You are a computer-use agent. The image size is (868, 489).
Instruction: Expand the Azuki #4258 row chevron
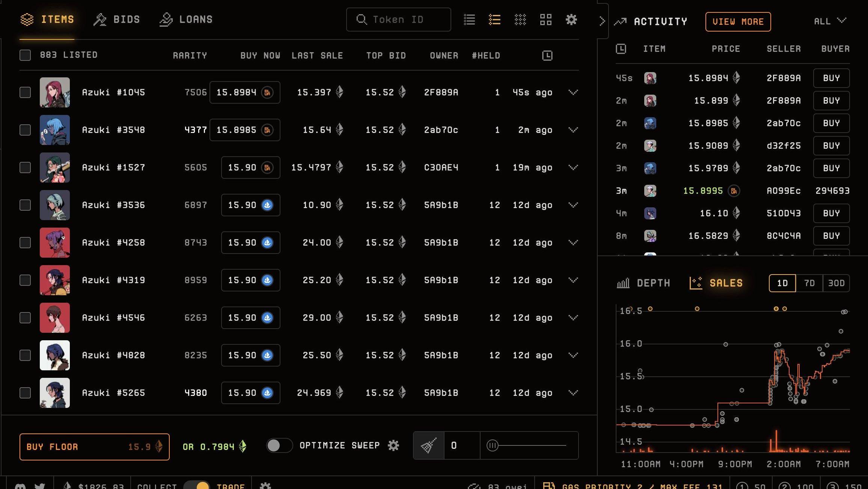(573, 243)
